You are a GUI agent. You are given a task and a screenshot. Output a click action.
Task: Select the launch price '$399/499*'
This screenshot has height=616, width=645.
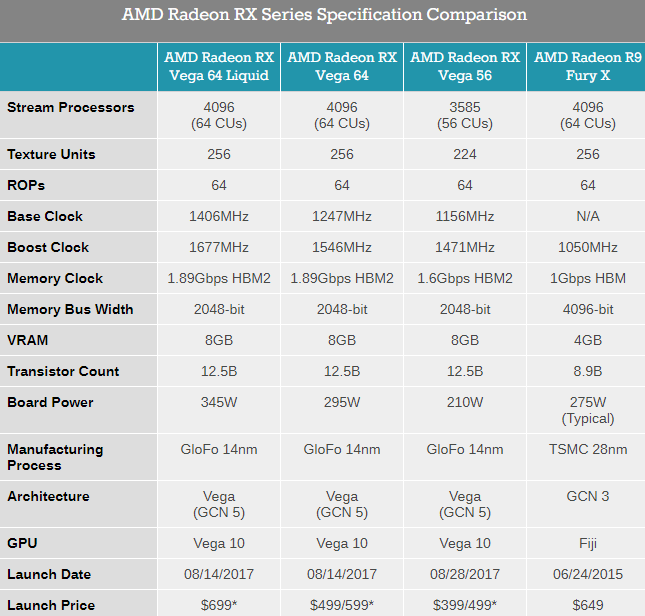click(465, 605)
